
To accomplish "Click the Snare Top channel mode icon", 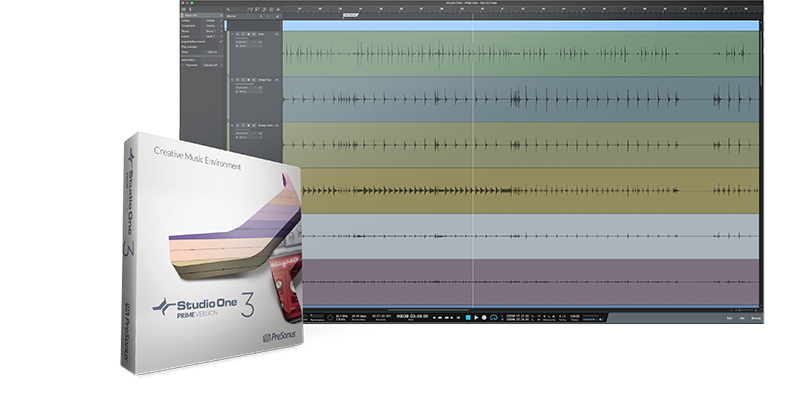I will (260, 88).
